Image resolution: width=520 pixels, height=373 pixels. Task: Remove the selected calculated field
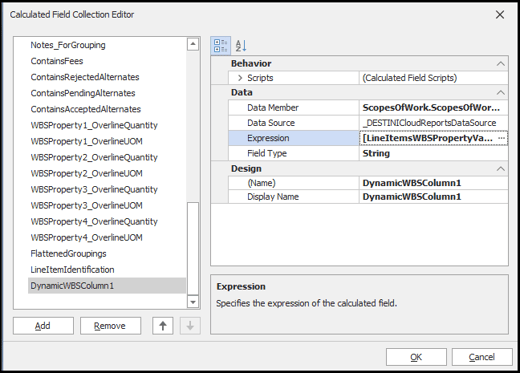pos(110,326)
